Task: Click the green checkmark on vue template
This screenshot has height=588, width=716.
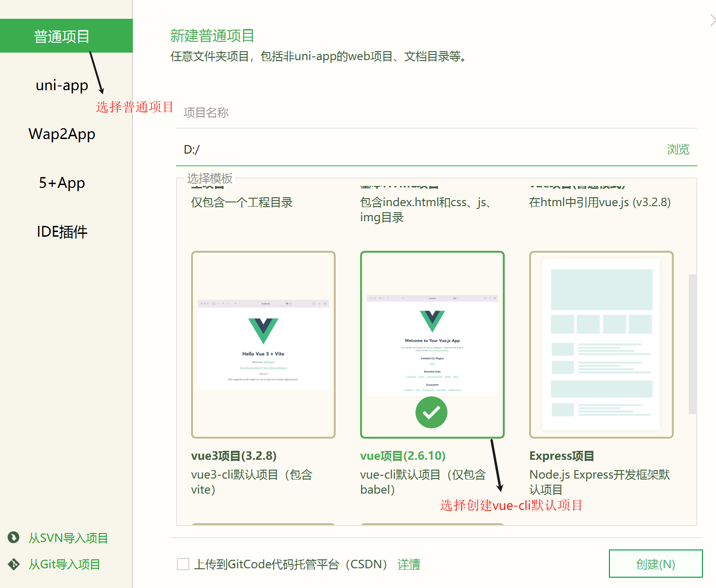Action: pyautogui.click(x=431, y=412)
